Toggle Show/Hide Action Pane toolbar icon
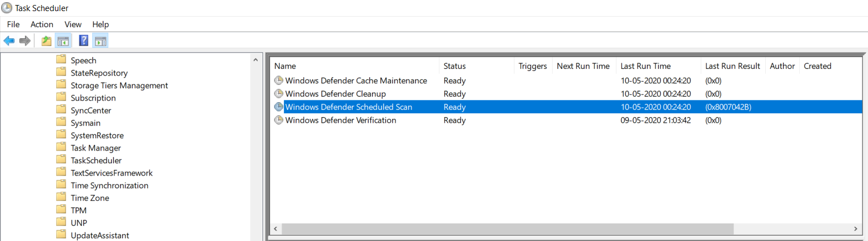The image size is (868, 241). tap(101, 41)
